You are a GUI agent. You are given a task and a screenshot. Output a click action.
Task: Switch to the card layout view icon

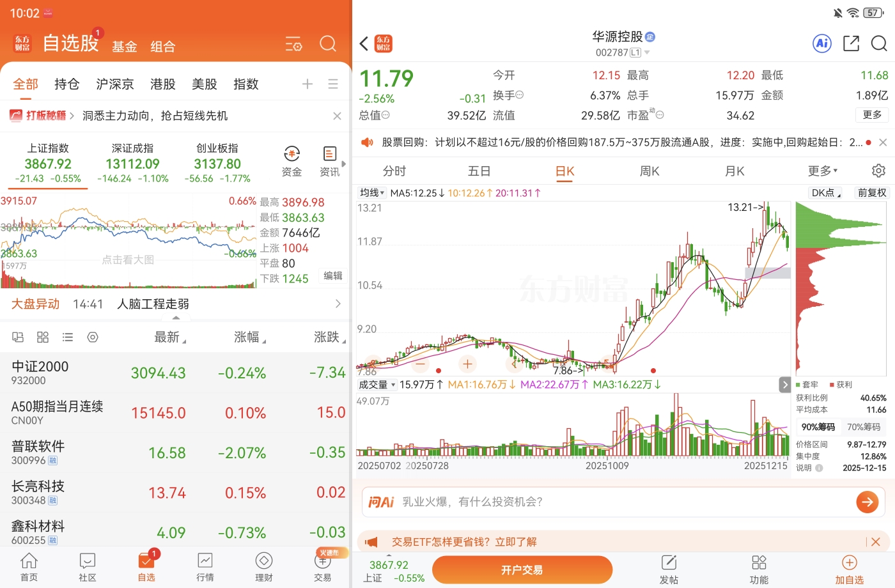click(18, 337)
